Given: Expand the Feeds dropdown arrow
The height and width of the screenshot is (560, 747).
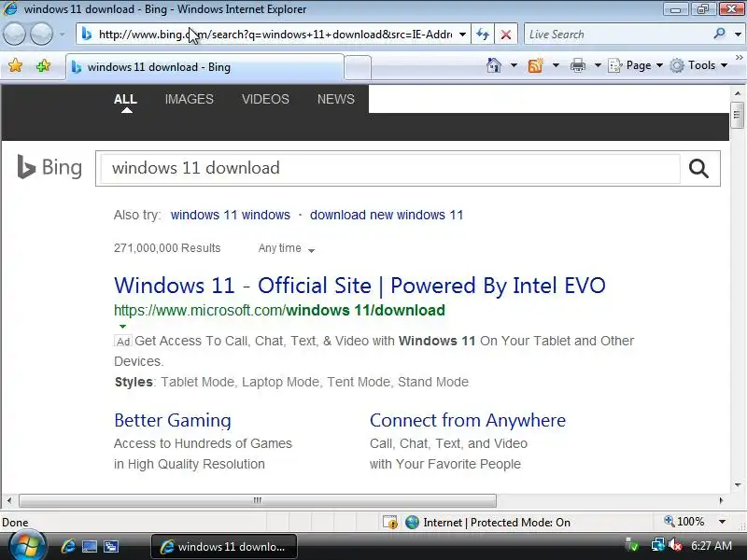Looking at the screenshot, I should click(556, 65).
